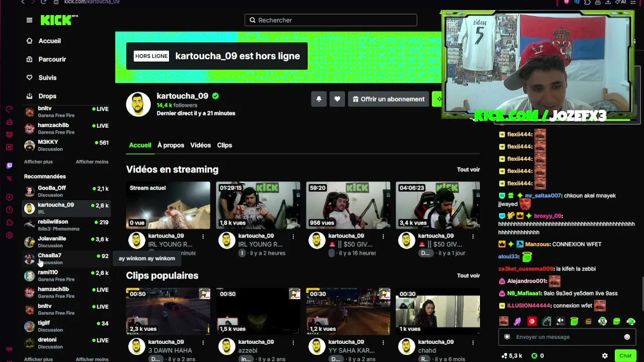Image resolution: width=644 pixels, height=362 pixels.
Task: Switch to the Clips tab
Action: (x=224, y=145)
